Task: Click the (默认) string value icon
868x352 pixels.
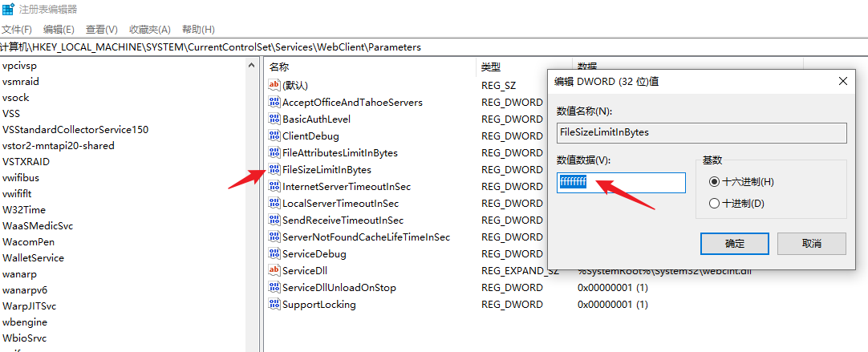Action: [274, 85]
